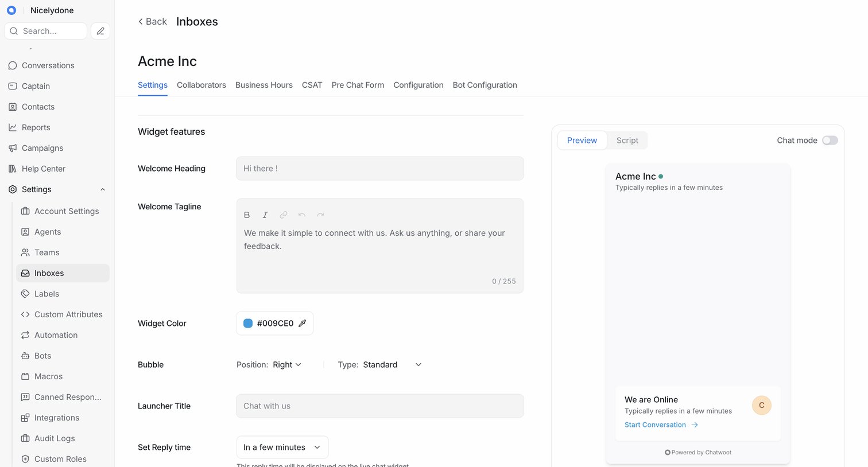The height and width of the screenshot is (467, 868).
Task: Click the Nicelydone account name
Action: [x=52, y=10]
